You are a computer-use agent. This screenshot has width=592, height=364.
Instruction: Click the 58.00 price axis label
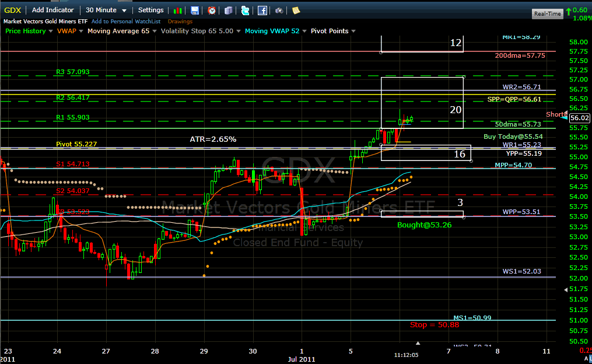point(579,42)
